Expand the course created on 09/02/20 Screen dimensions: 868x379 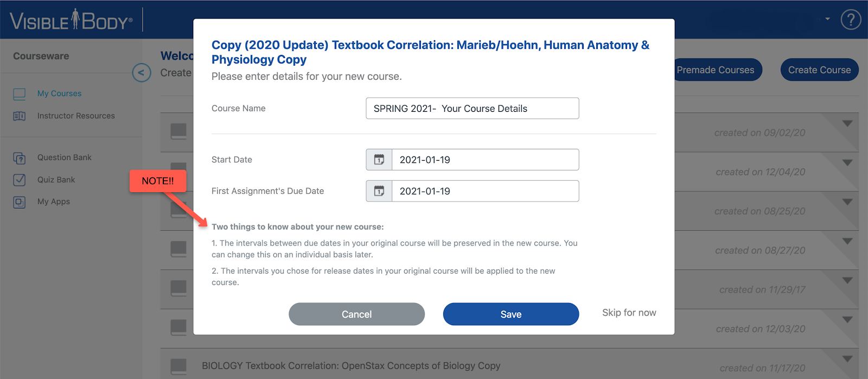(x=847, y=124)
